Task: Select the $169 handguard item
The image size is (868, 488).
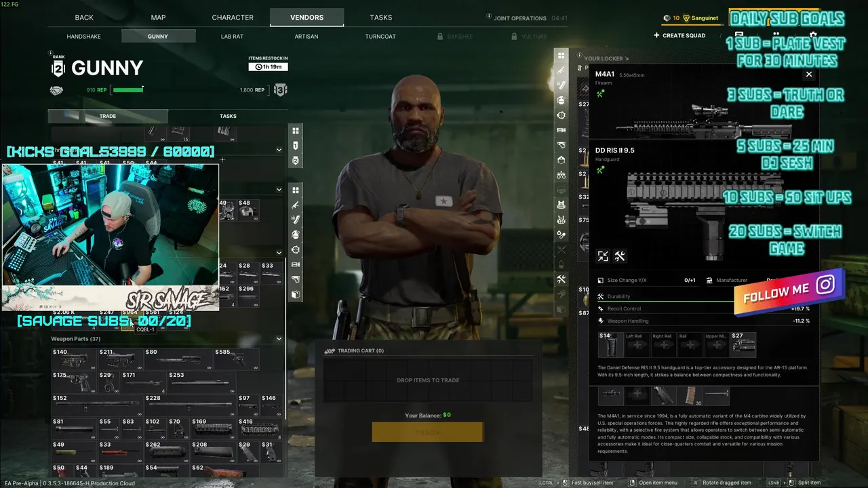Action: (x=213, y=428)
